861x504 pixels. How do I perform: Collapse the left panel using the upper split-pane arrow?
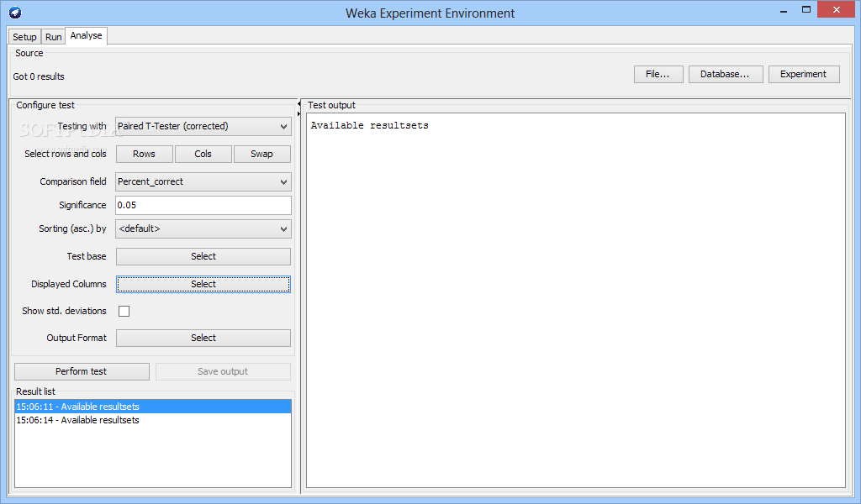click(x=299, y=103)
